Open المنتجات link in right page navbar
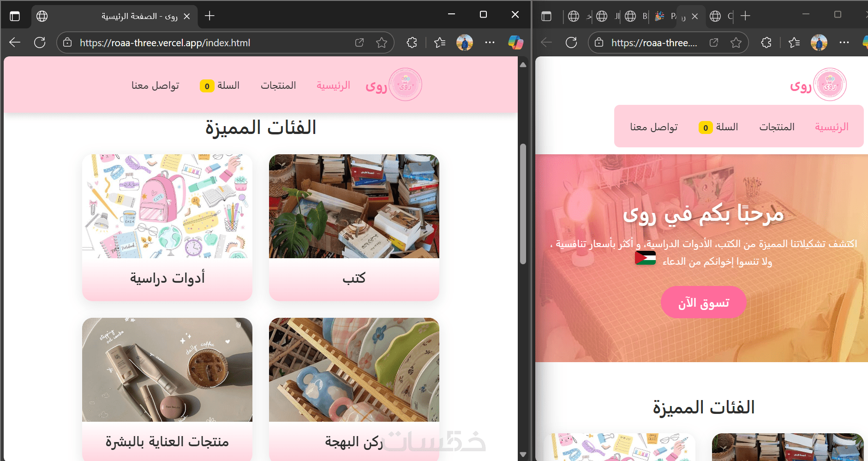 point(777,127)
